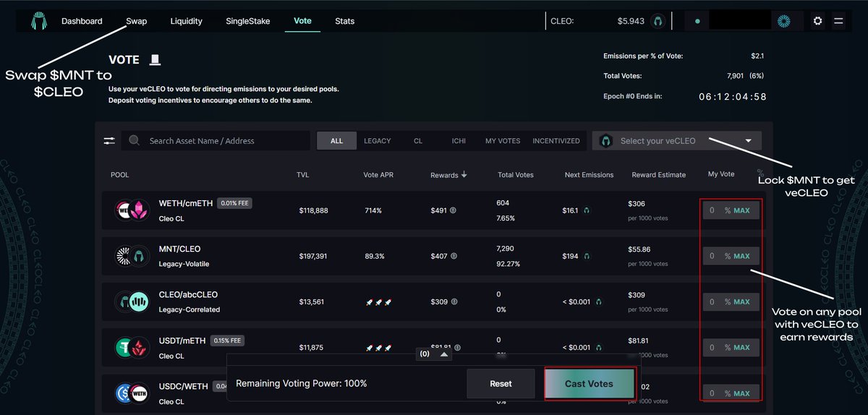Click the 0.01% FEE badge on WETH/cmETH
Viewport: 868px width, 415px height.
(234, 203)
